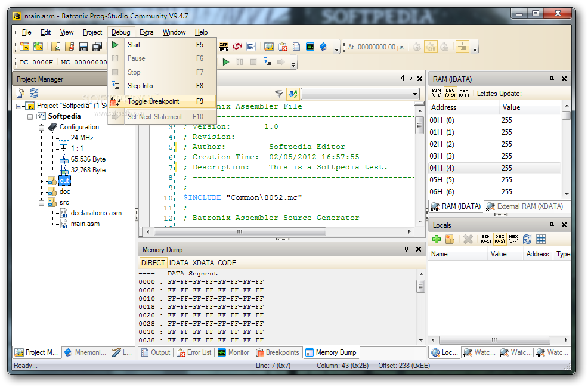Open the Monitor tab
Viewport: 588px width, 387px height.
234,352
